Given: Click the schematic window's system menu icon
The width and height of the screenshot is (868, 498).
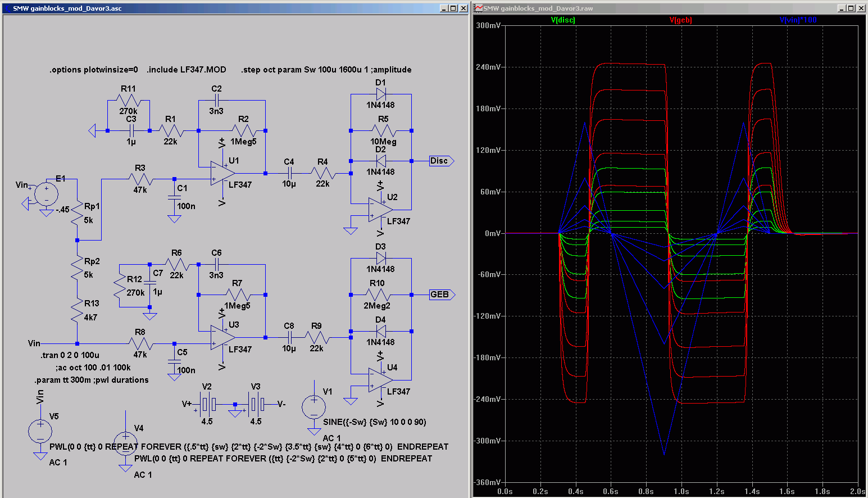Looking at the screenshot, I should (x=7, y=8).
